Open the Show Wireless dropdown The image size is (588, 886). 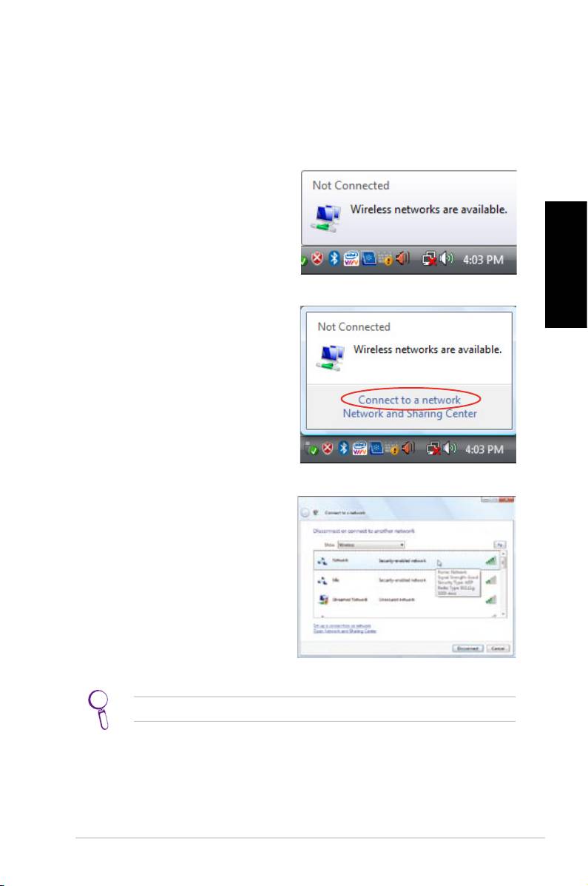370,545
